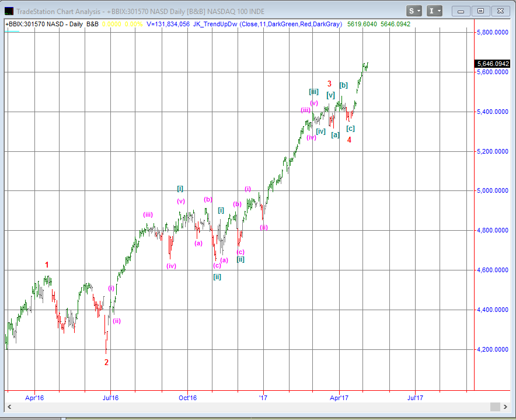Click the 4,800.0000 price axis label
The image size is (516, 420).
493,230
